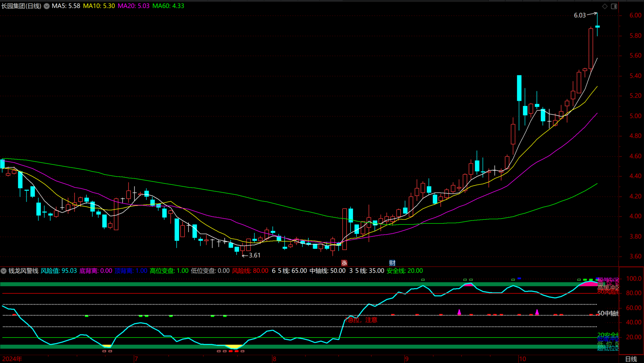The width and height of the screenshot is (644, 363).
Task: Click the 急拉,注意 warning text
Action: point(362,320)
